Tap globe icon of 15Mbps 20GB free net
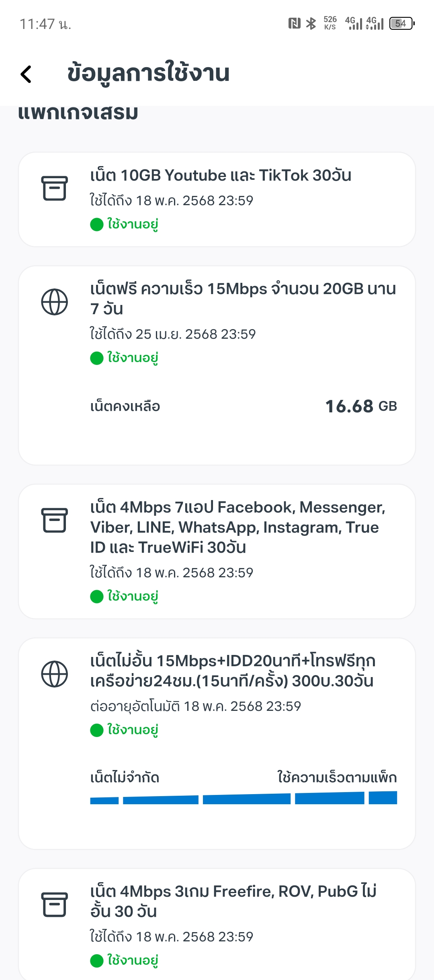 pos(55,302)
